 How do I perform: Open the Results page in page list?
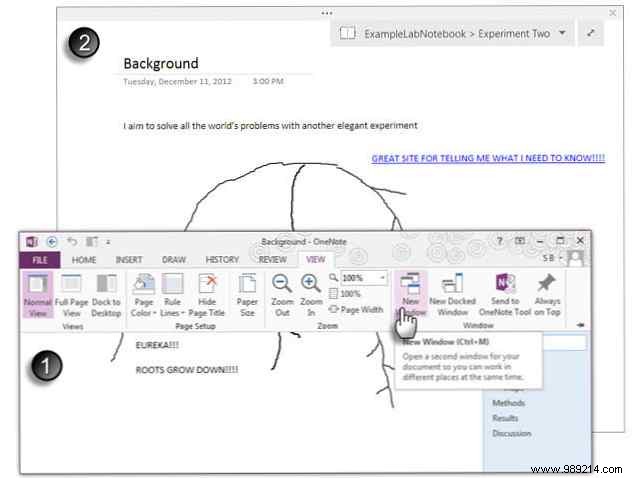[x=505, y=418]
